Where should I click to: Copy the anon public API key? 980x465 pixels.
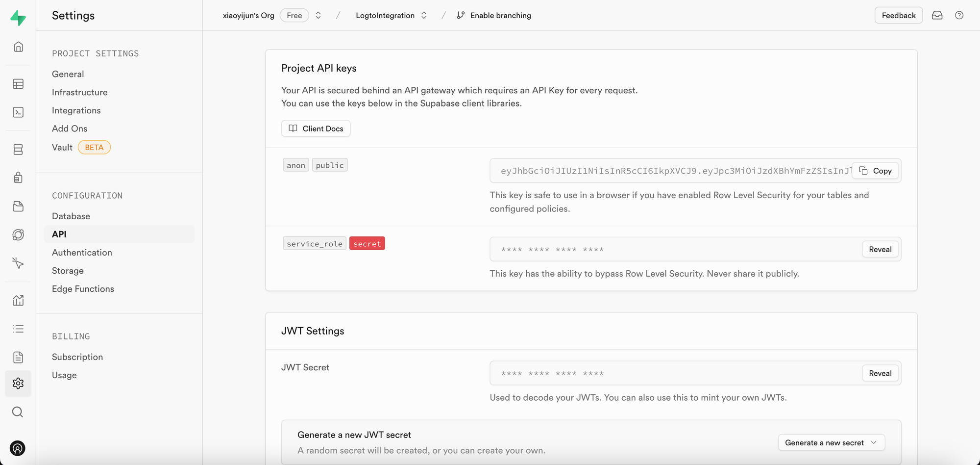(x=875, y=171)
